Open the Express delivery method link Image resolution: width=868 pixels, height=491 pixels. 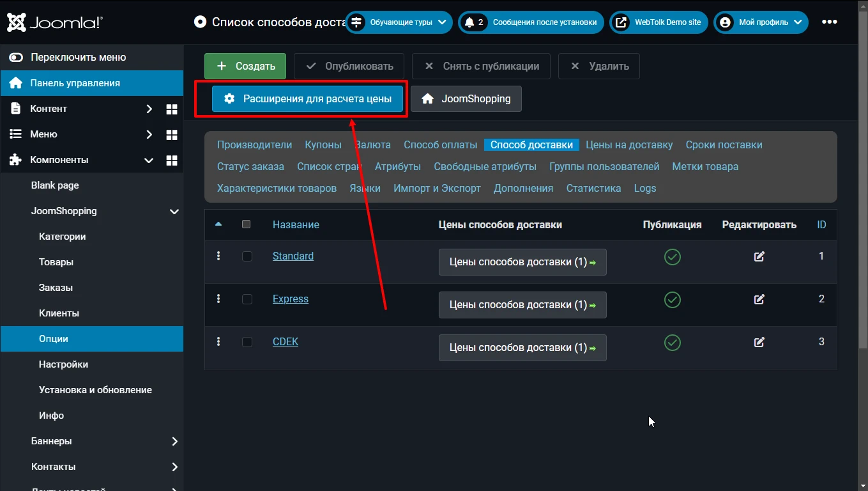point(291,299)
